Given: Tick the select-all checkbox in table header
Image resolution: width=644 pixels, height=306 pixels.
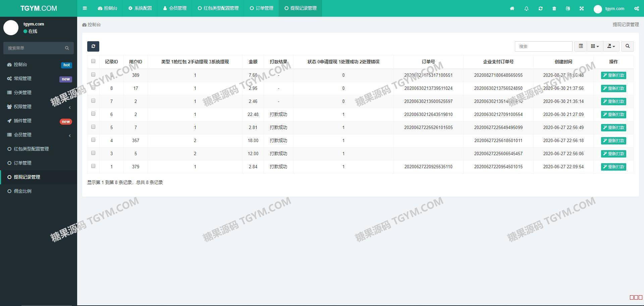Looking at the screenshot, I should tap(93, 61).
